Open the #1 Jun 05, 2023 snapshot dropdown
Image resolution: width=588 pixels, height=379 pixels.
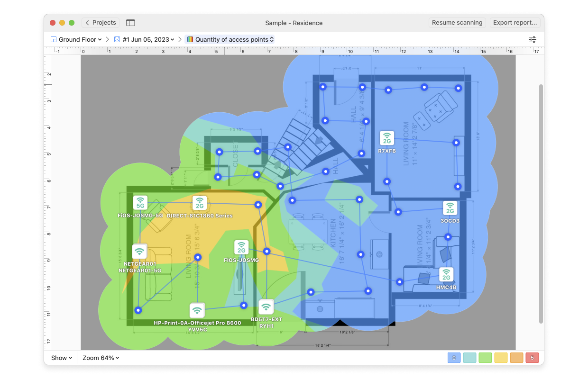[144, 40]
